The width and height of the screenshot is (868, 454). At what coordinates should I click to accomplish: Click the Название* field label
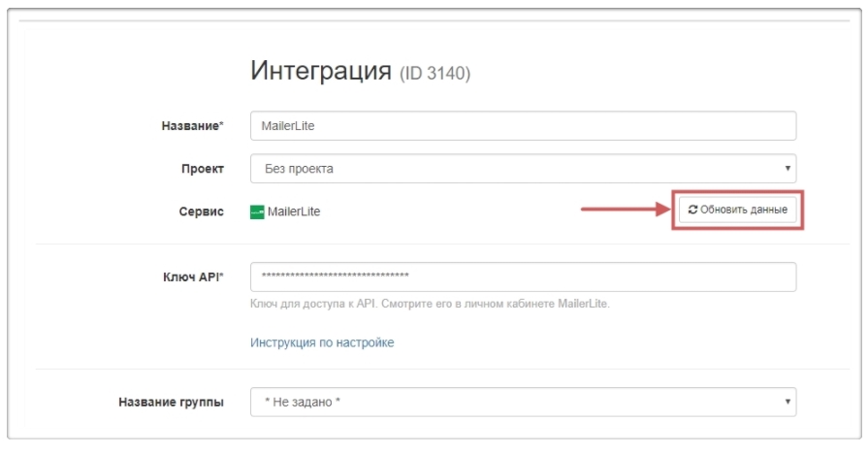click(x=192, y=126)
